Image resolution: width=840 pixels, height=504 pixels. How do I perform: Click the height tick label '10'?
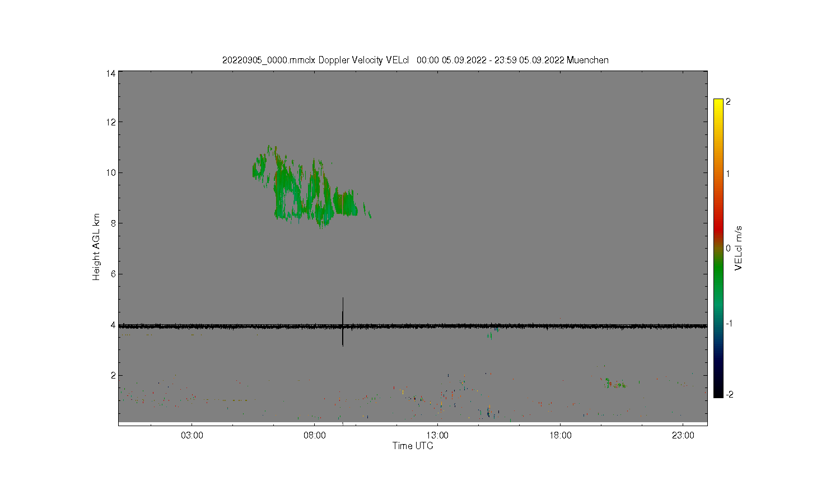coord(111,172)
